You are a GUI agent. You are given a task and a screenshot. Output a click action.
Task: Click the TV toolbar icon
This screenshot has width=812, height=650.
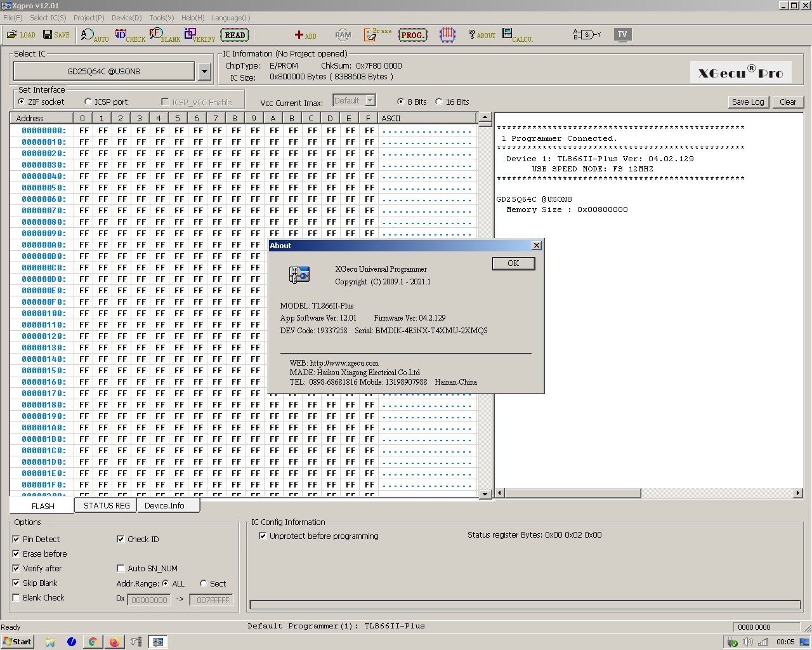622,34
